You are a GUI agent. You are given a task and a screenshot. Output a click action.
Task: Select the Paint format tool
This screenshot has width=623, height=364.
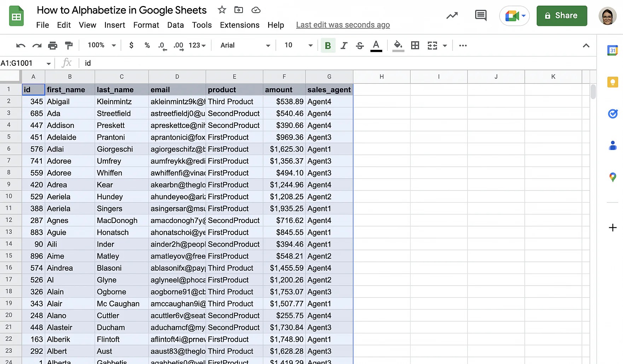tap(69, 45)
